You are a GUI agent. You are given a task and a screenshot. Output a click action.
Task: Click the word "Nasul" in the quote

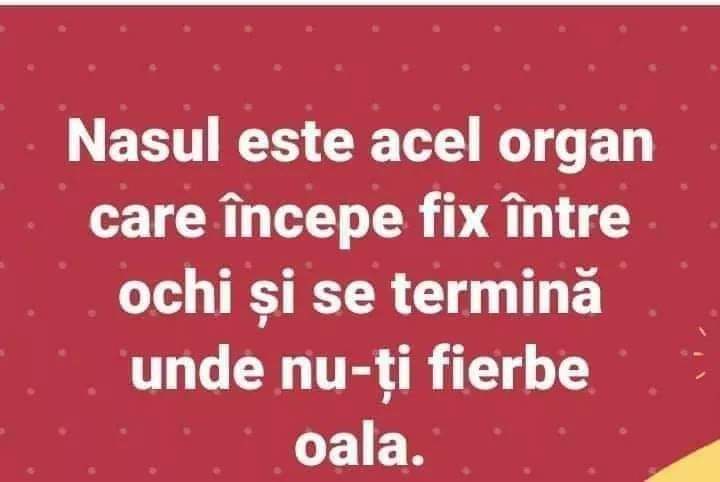click(x=143, y=140)
